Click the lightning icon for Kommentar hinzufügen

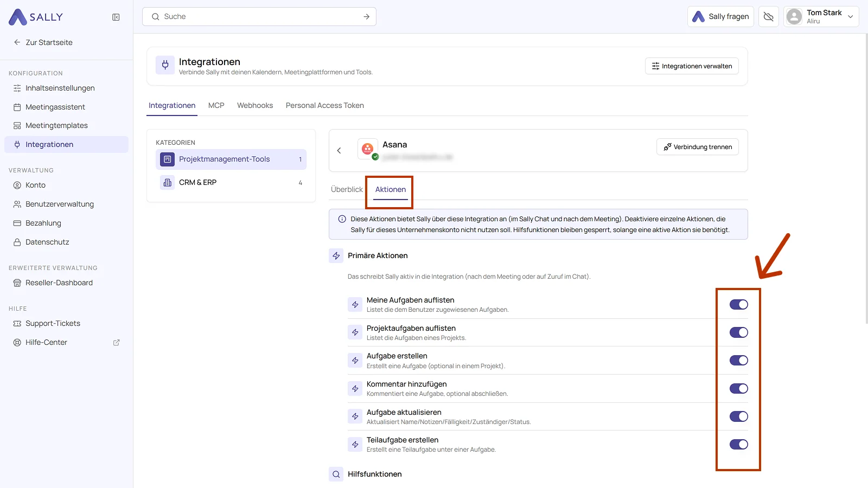click(355, 389)
